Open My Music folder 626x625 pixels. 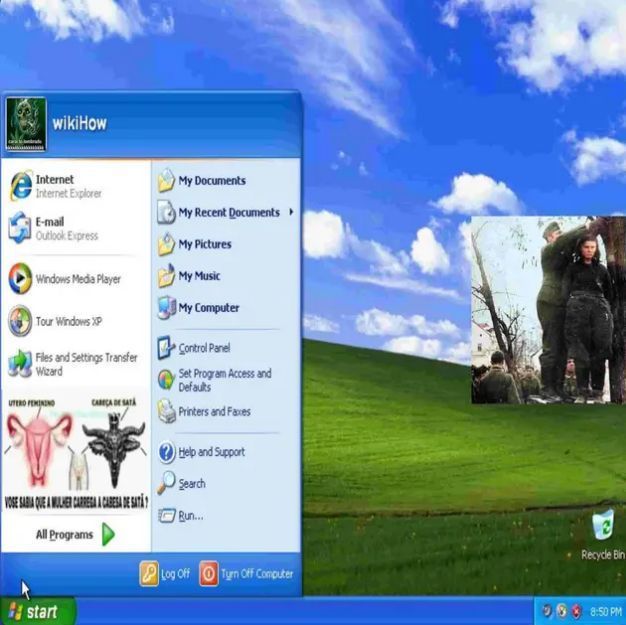(198, 276)
